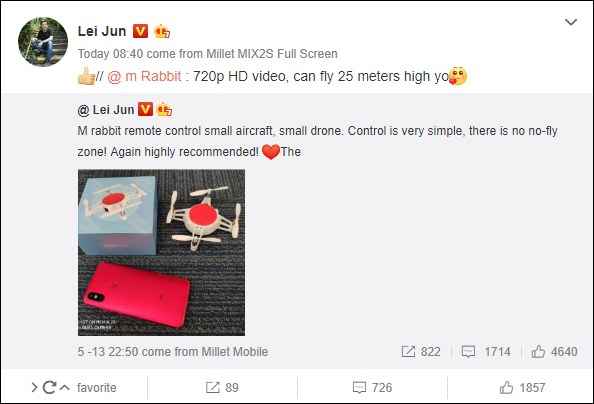Open the drone and red phone photo
594x404 pixels.
[161, 252]
